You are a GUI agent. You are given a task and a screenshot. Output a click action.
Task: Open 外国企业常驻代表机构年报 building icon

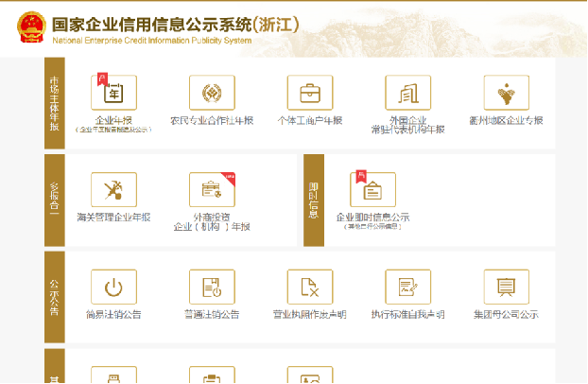pyautogui.click(x=408, y=93)
